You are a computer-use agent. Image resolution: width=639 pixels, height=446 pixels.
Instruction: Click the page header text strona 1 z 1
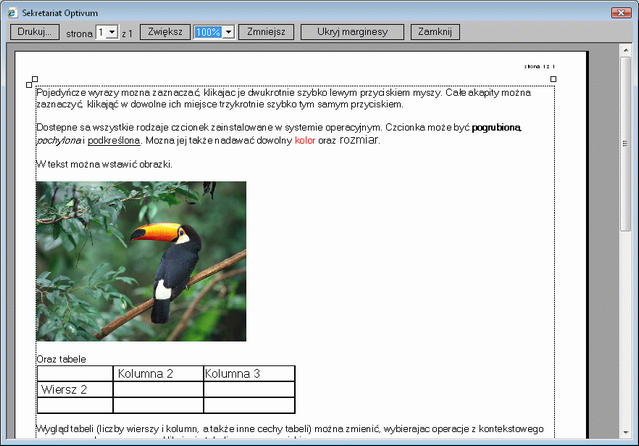(540, 66)
